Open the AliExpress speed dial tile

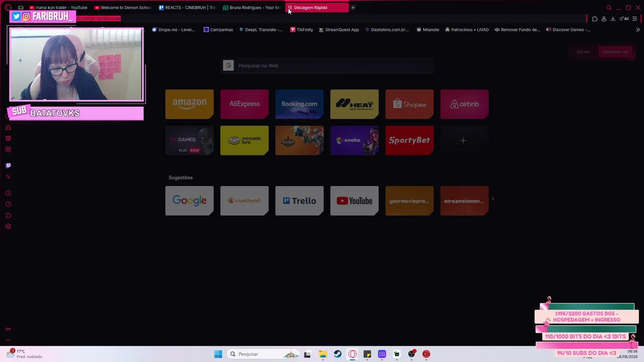pyautogui.click(x=245, y=104)
